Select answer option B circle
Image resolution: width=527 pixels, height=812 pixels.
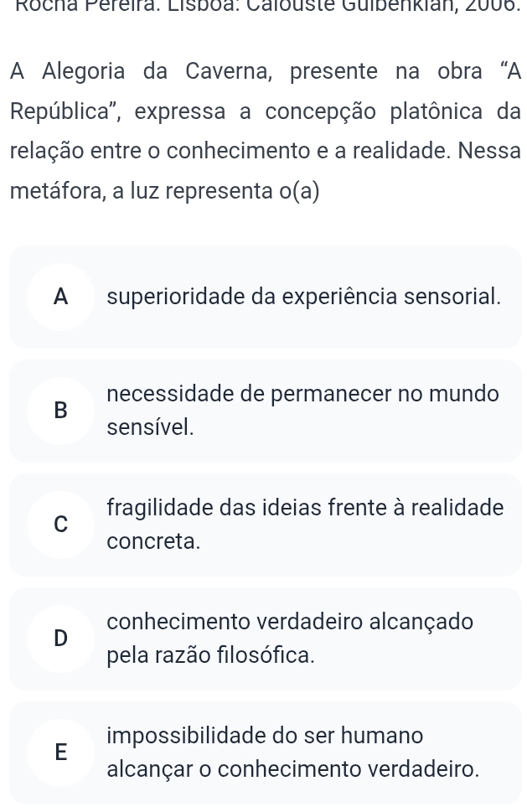(60, 411)
